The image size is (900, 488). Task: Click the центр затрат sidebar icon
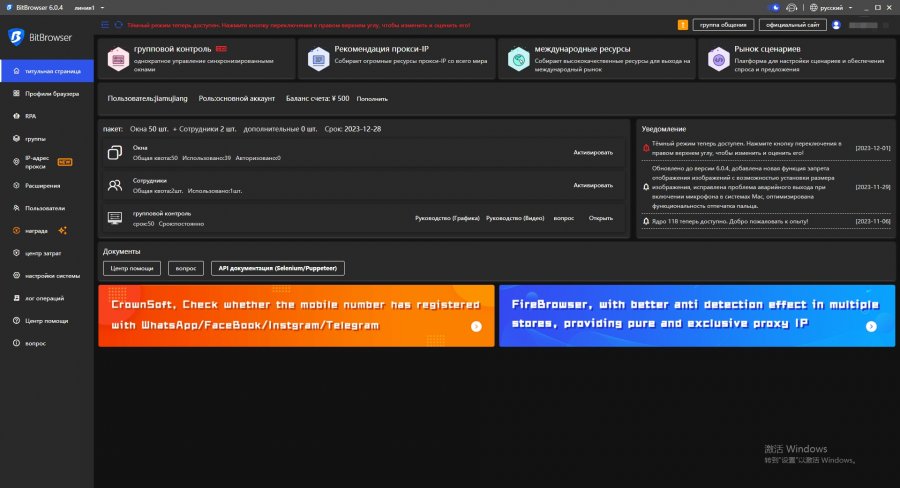coord(16,253)
